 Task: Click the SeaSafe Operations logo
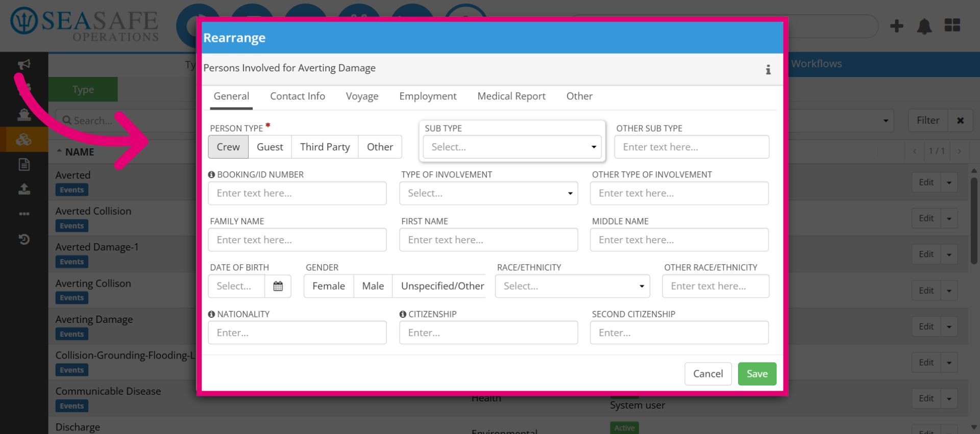(x=85, y=24)
